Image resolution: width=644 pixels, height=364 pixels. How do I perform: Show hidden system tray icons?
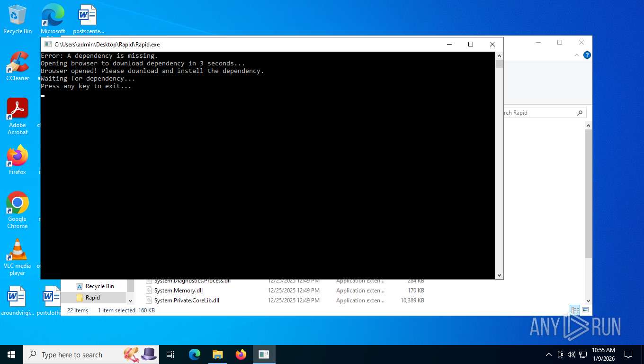(549, 355)
